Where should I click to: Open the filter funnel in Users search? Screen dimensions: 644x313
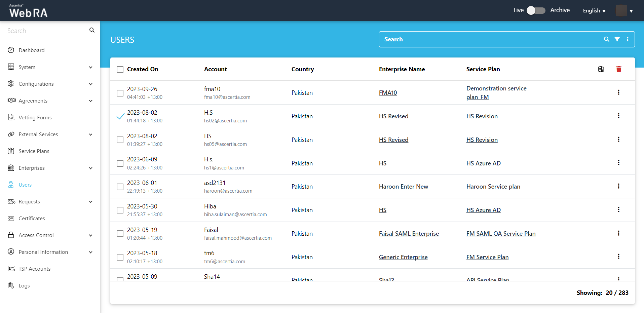click(x=617, y=39)
